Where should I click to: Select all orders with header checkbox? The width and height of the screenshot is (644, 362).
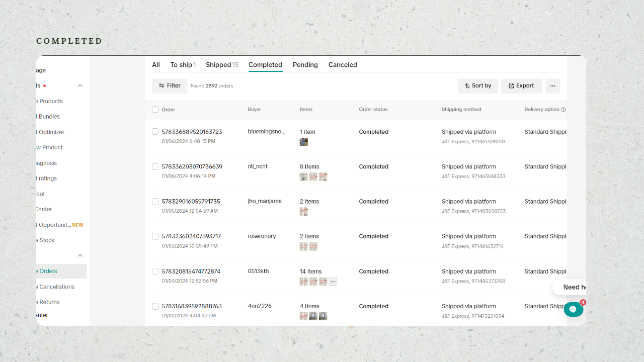[155, 110]
